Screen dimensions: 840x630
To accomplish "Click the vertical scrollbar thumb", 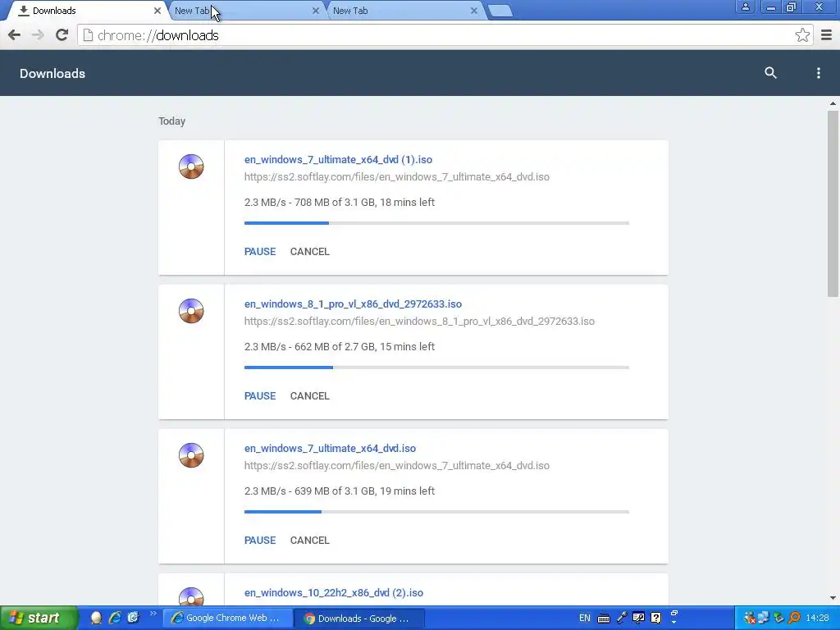I will pos(833,203).
